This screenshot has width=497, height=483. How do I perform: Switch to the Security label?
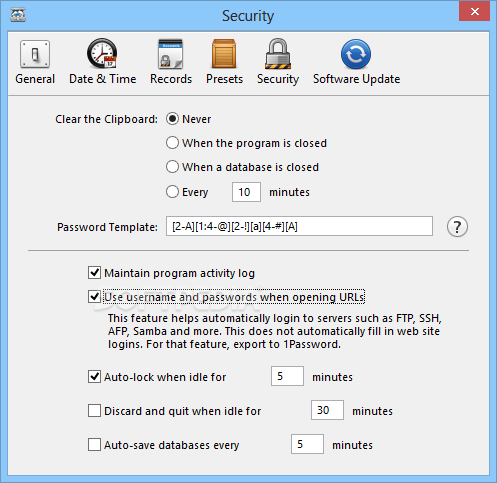coord(278,79)
